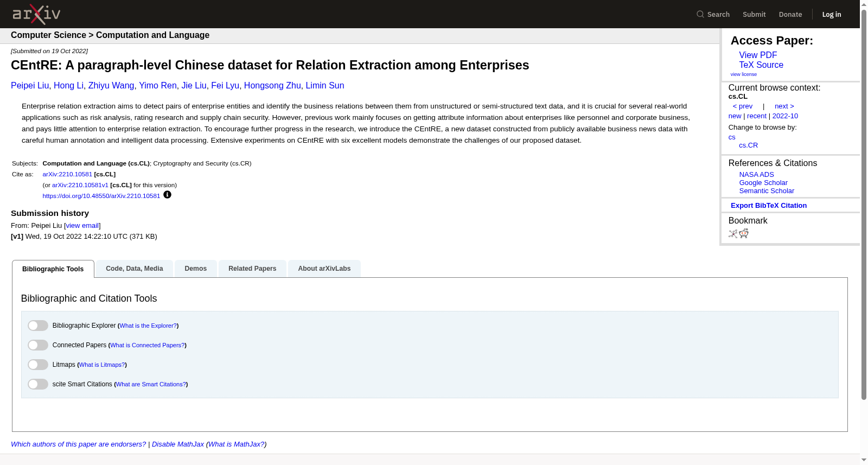Click Log in button

832,15
